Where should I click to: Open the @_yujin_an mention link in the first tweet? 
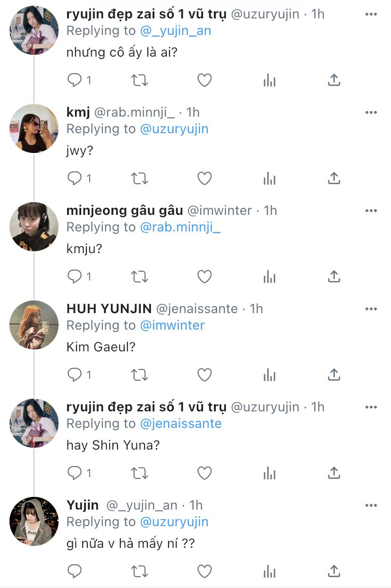click(176, 31)
